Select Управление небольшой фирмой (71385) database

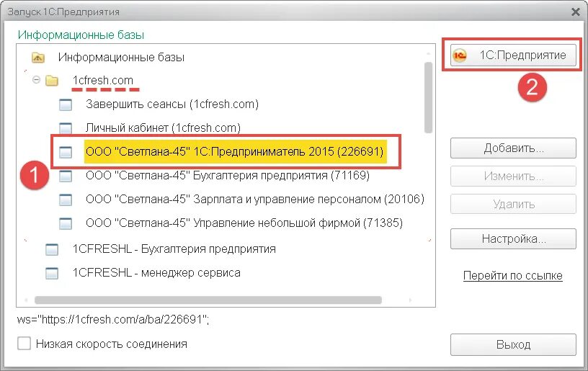[x=244, y=223]
